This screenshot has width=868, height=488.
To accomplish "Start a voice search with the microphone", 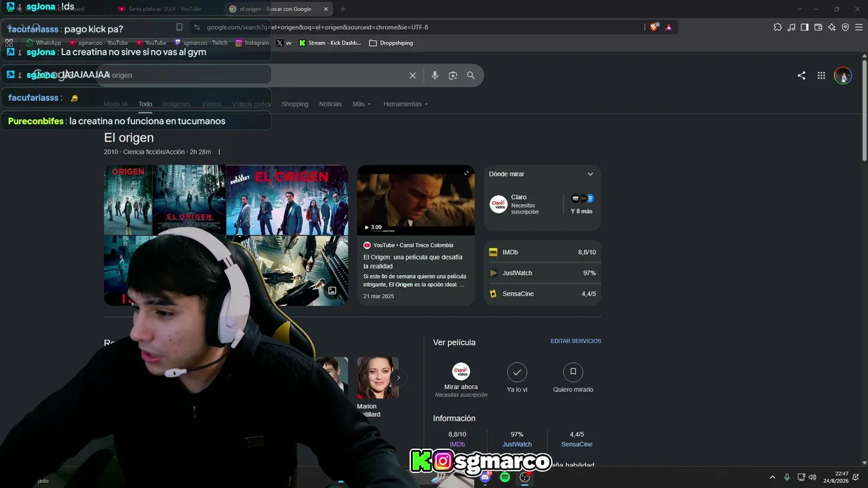I will pos(435,75).
